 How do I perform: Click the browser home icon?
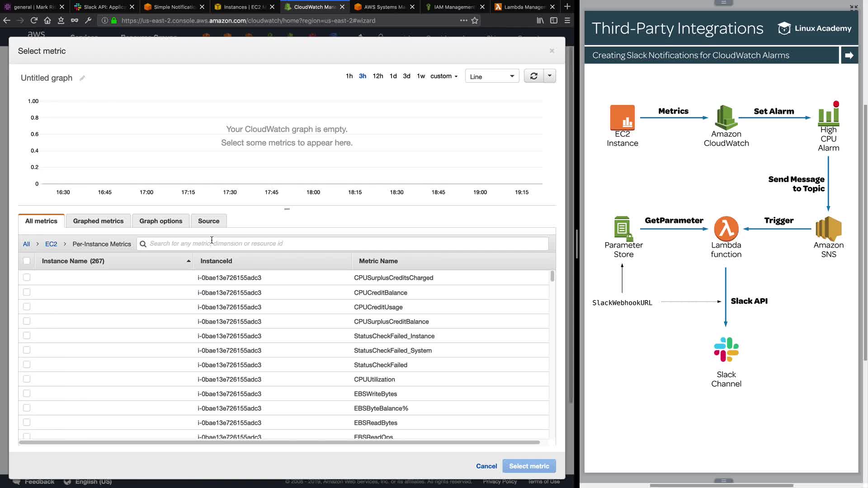pyautogui.click(x=47, y=20)
